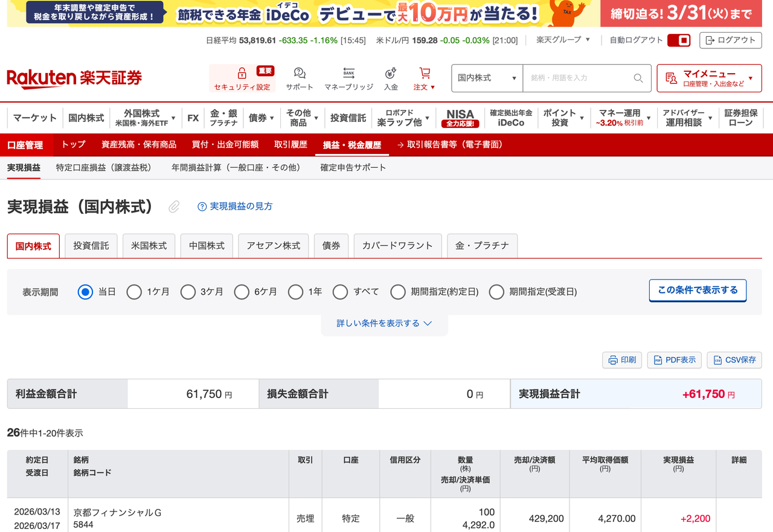Select the 1年 period radio button
The height and width of the screenshot is (532, 773).
point(295,292)
